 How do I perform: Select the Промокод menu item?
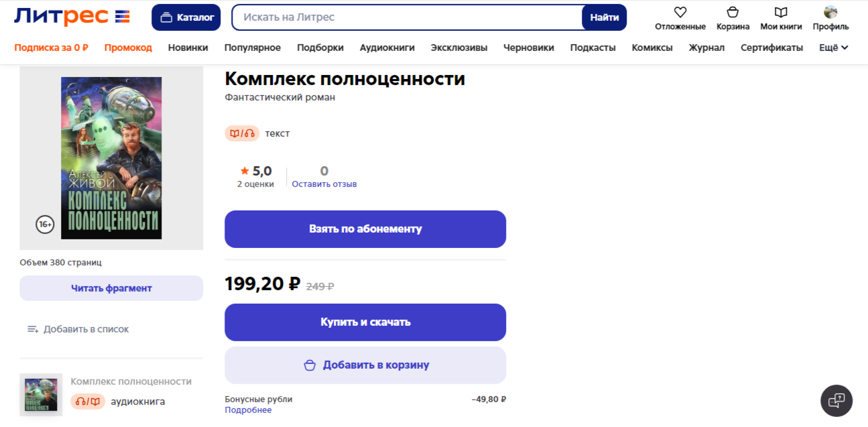(x=128, y=48)
